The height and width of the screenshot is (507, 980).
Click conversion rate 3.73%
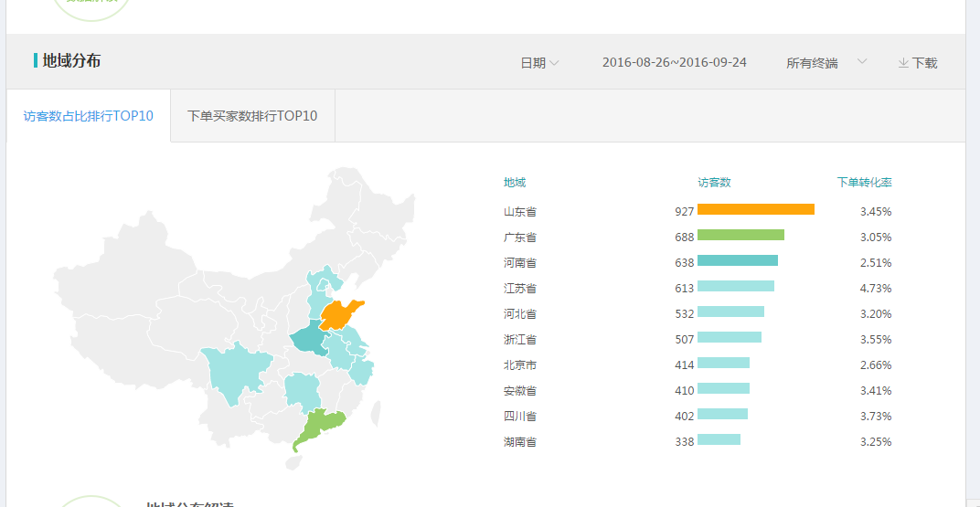876,417
